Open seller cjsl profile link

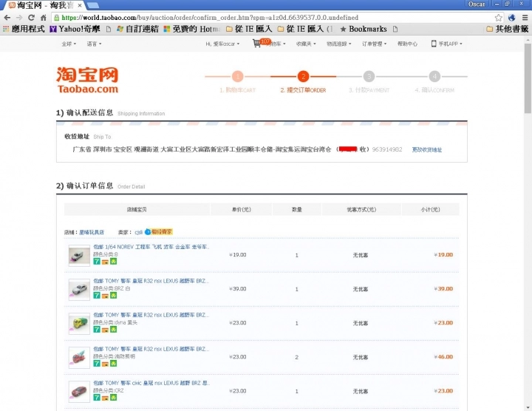pyautogui.click(x=139, y=232)
